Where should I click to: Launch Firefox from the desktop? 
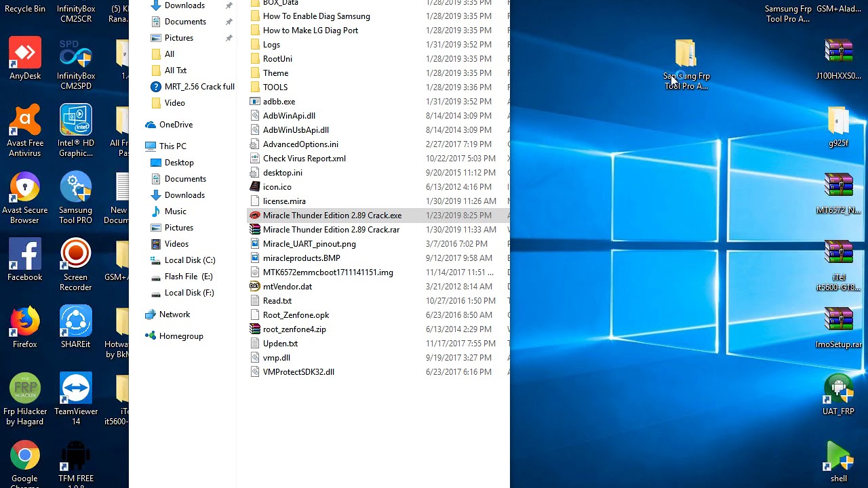tap(25, 327)
